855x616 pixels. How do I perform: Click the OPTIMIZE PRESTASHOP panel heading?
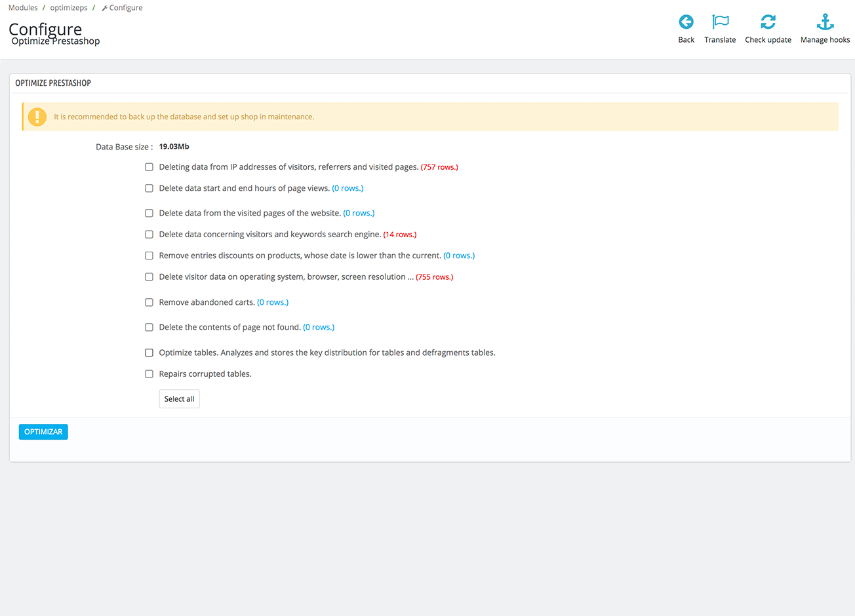53,83
